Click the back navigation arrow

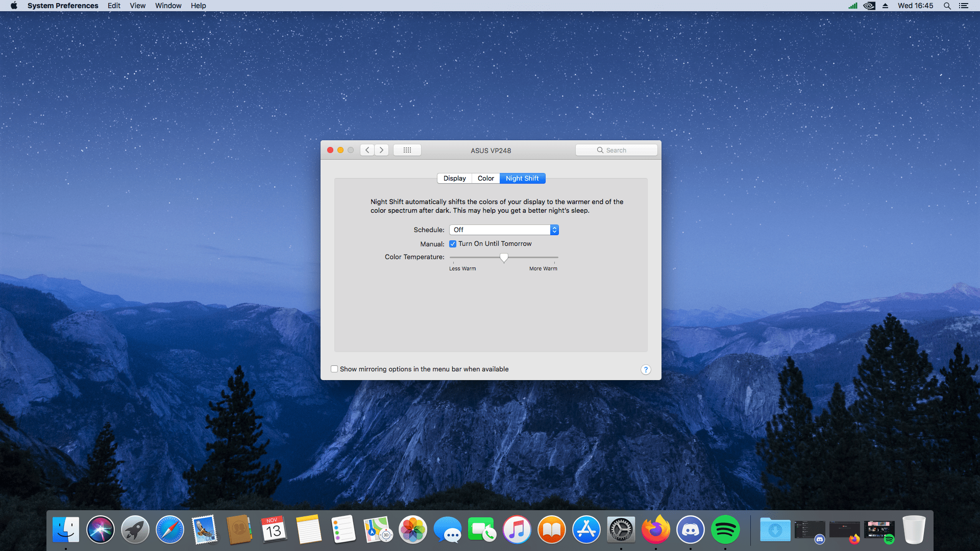tap(367, 150)
